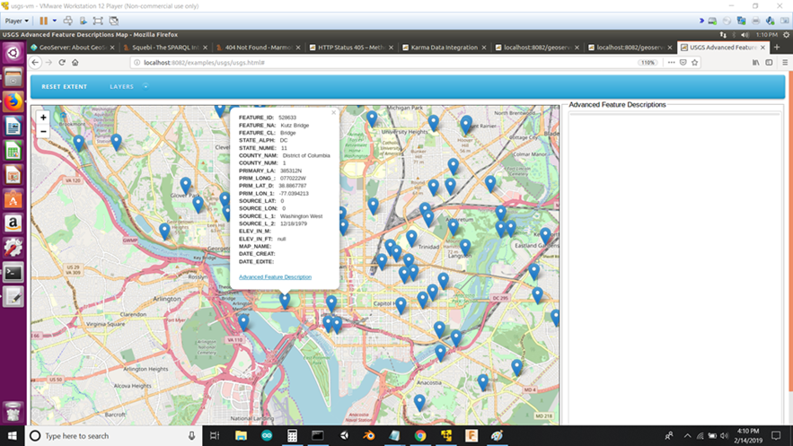
Task: Open the Advanced Feature Description link
Action: click(275, 277)
